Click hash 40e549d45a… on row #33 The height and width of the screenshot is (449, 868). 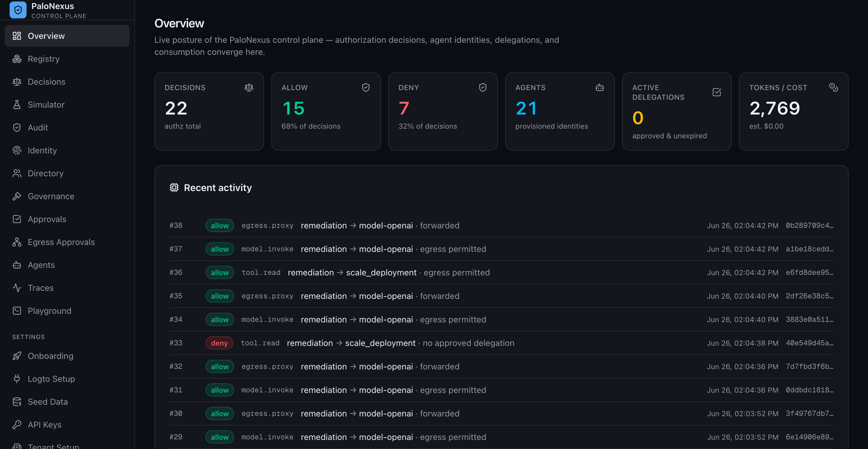(x=810, y=343)
